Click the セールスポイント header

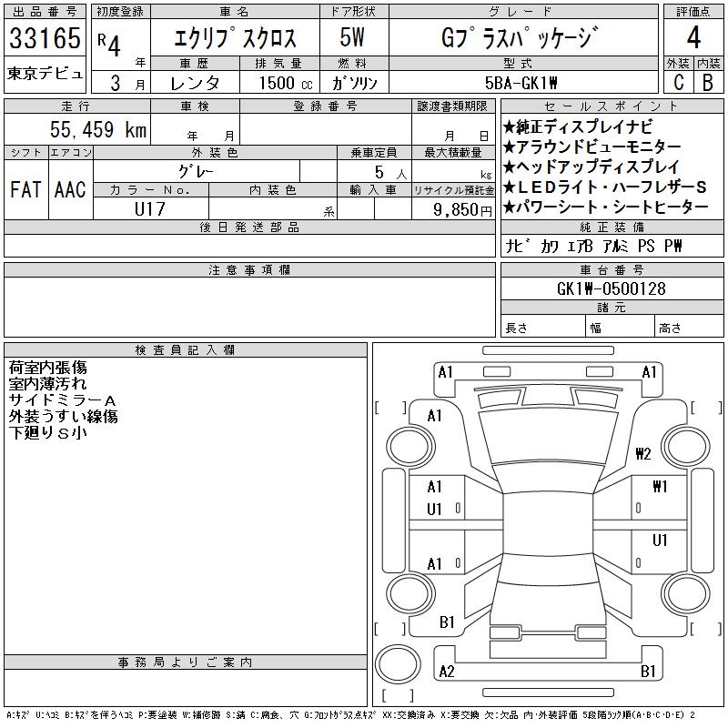click(612, 106)
